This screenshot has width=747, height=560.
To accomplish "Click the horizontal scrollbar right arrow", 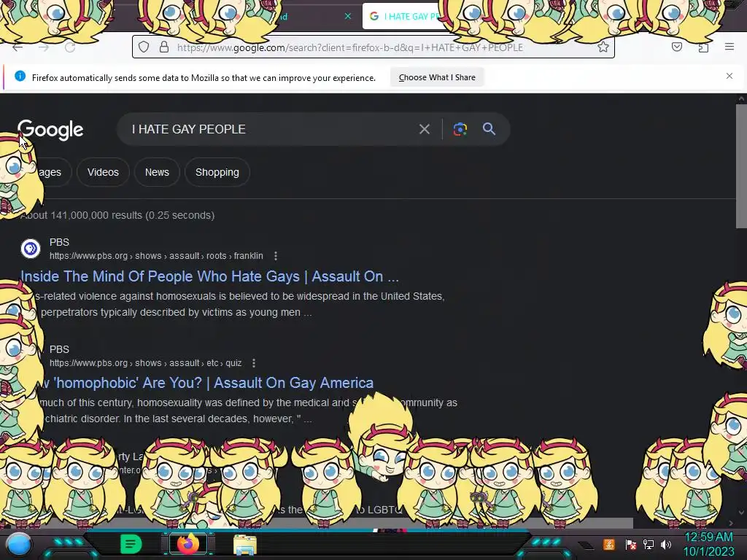I will 731,523.
